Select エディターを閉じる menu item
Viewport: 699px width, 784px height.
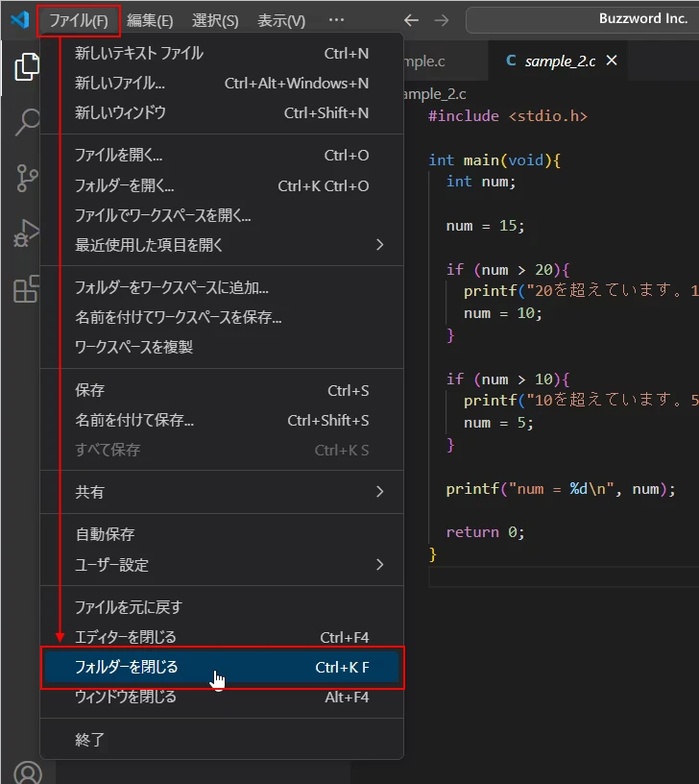tap(222, 637)
